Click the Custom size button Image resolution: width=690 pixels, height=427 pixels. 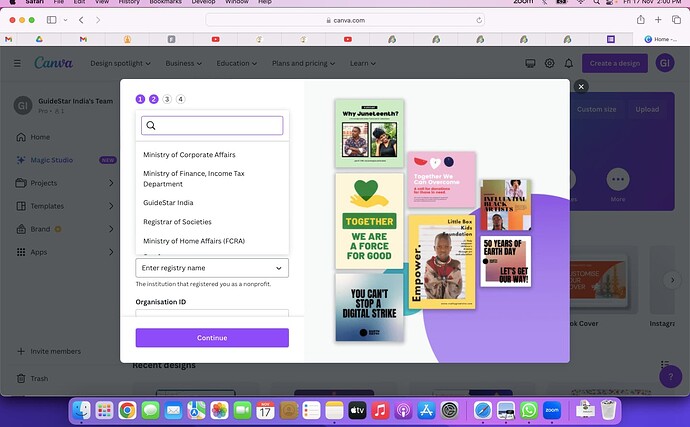pos(596,109)
